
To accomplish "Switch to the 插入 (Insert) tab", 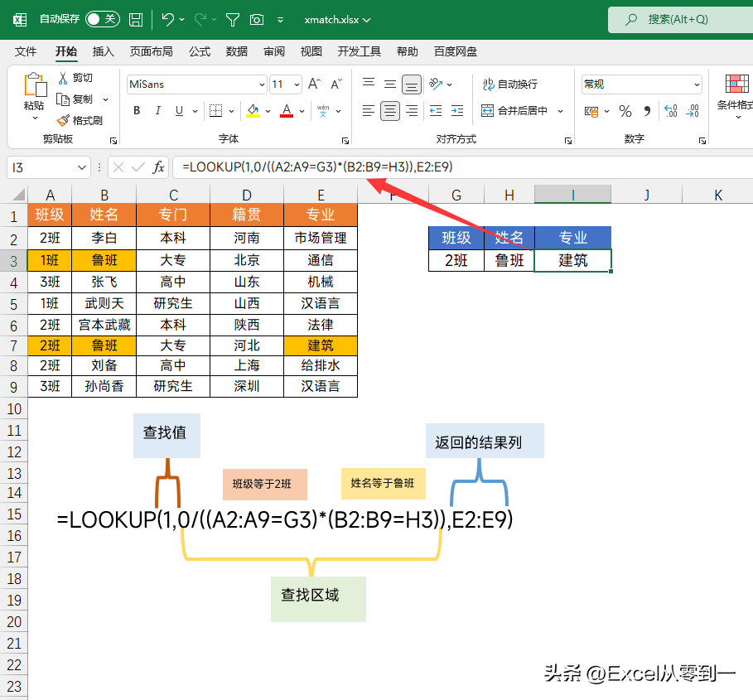I will pos(104,51).
